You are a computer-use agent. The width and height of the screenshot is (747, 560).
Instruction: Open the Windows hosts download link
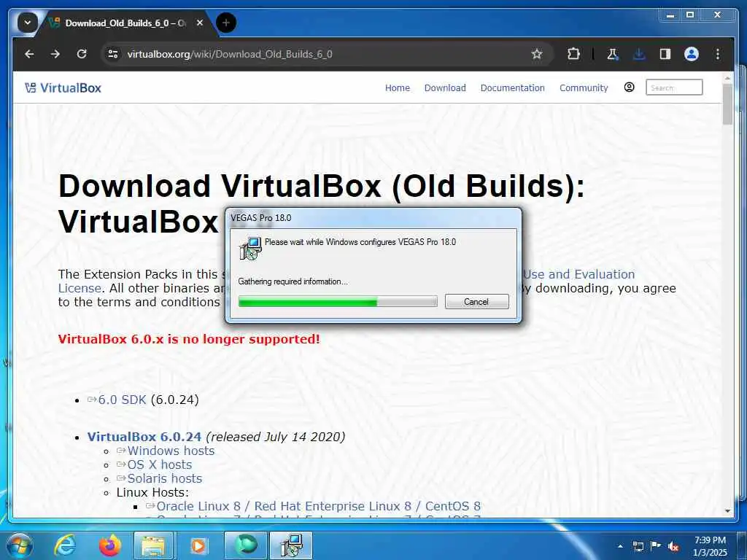(x=171, y=451)
